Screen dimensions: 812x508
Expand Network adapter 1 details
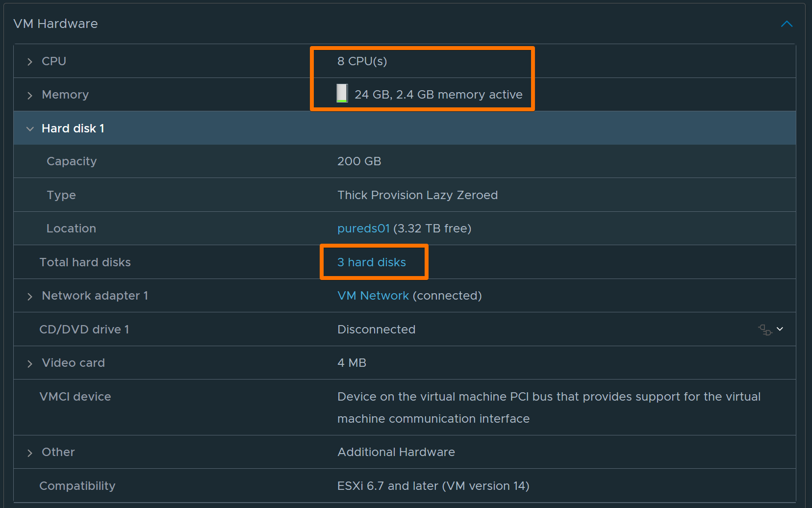tap(30, 297)
